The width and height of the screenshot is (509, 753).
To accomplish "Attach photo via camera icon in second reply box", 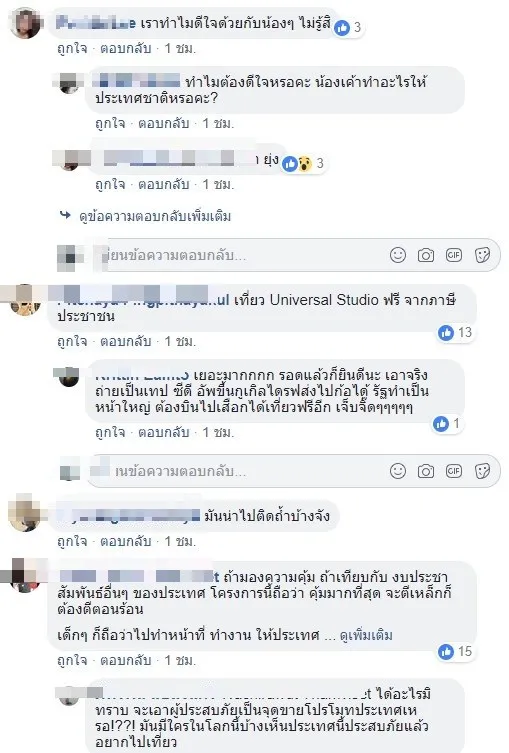I will coord(425,471).
